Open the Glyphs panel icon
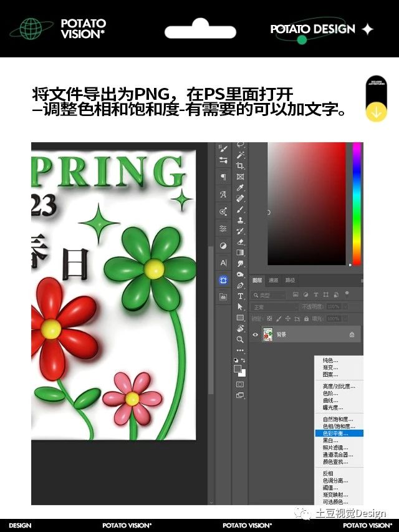The width and height of the screenshot is (399, 532). 223,195
